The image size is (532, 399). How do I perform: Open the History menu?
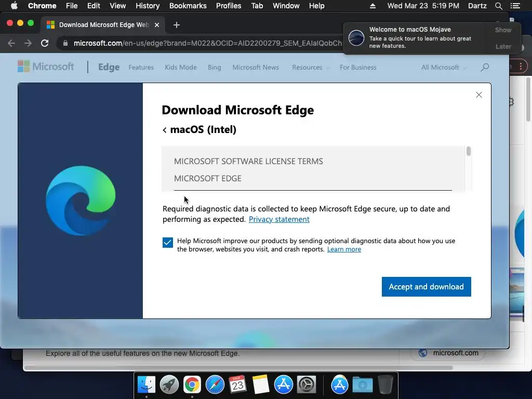pos(148,6)
